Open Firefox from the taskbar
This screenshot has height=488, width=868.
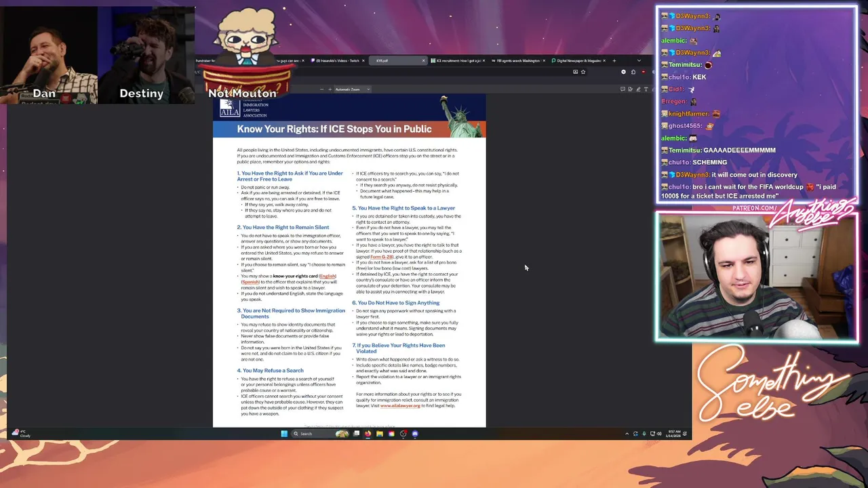[x=368, y=434]
